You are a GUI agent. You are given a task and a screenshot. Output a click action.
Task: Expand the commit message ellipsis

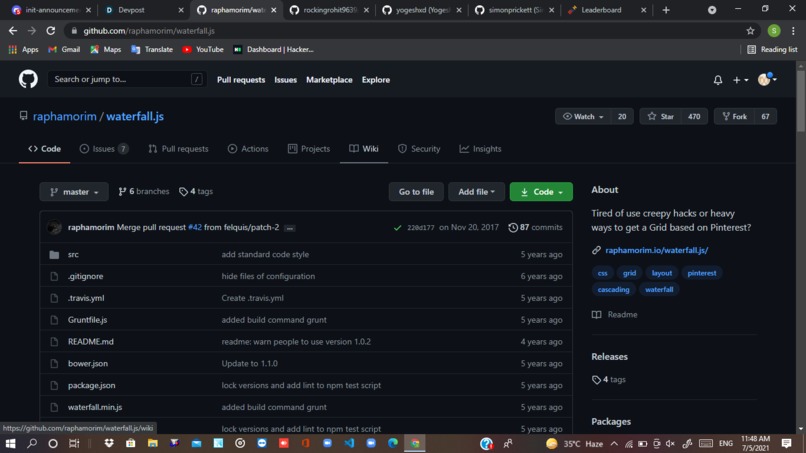(x=290, y=228)
